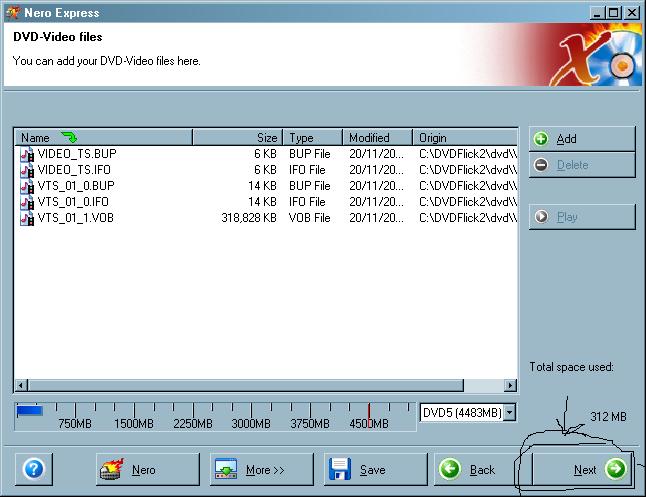Image resolution: width=646 pixels, height=497 pixels.
Task: Sort files by Size column header
Action: click(x=238, y=137)
